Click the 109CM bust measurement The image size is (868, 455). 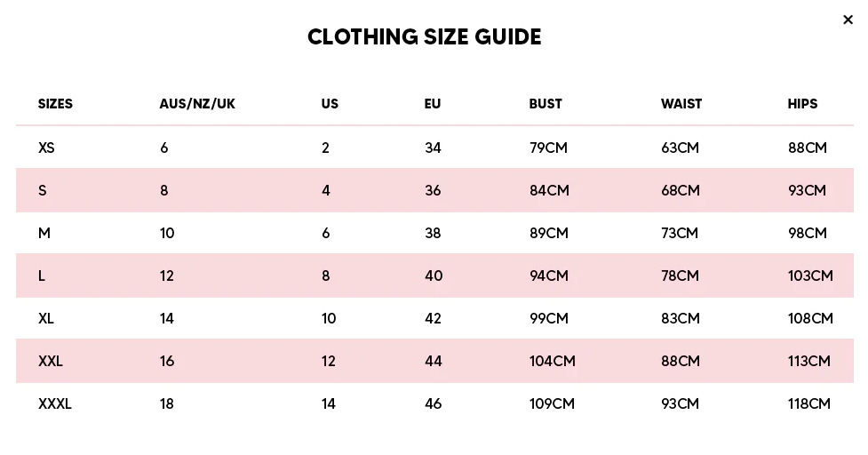click(x=552, y=403)
